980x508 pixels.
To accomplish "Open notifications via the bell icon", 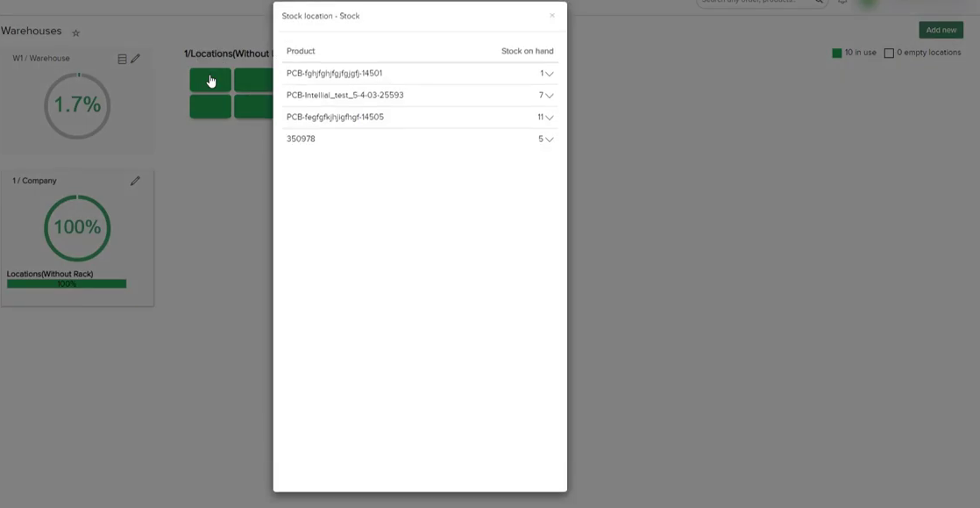I will click(x=842, y=4).
